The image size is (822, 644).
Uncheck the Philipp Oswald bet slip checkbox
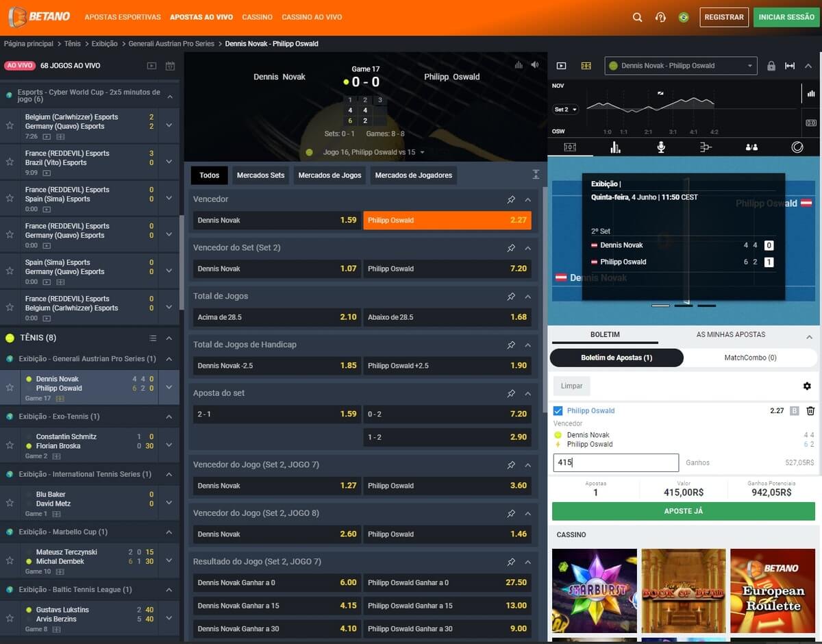(x=558, y=411)
